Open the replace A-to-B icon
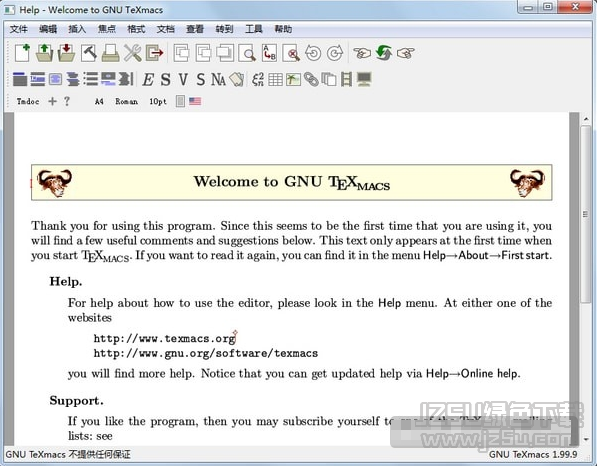This screenshot has width=597, height=466. 269,53
